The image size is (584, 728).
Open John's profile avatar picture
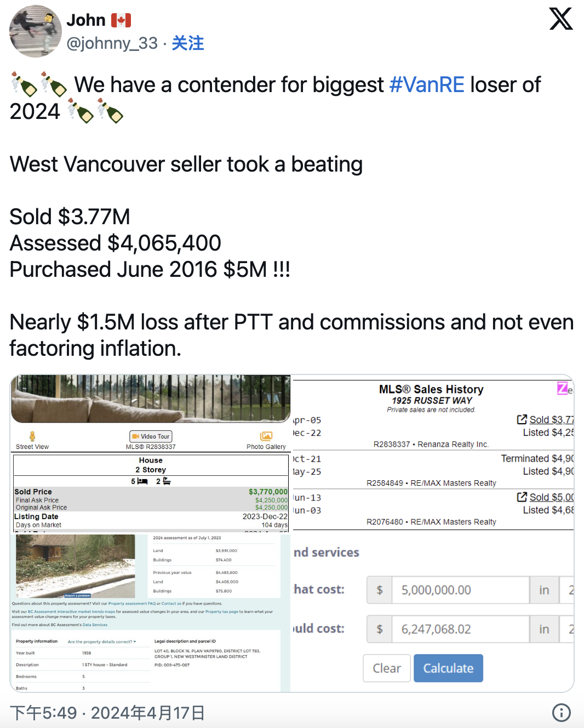coord(36,31)
